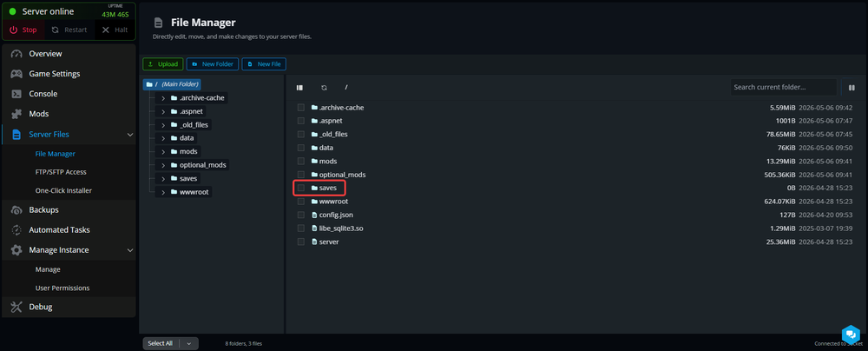The height and width of the screenshot is (351, 868).
Task: Open the live chat support bubble
Action: 851,334
